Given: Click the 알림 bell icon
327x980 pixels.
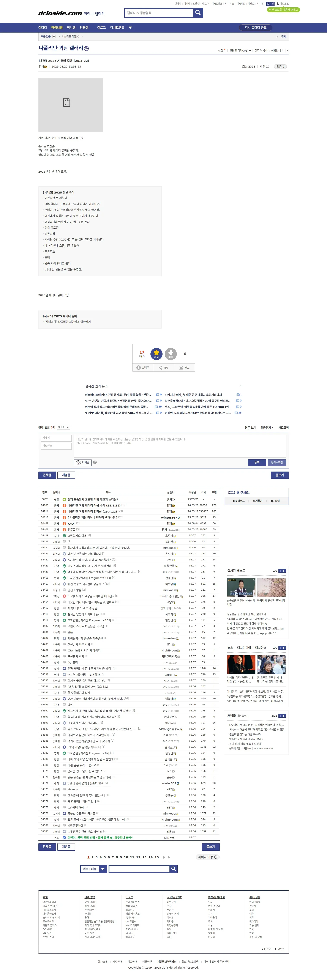Looking at the screenshot, I should pos(272,501).
